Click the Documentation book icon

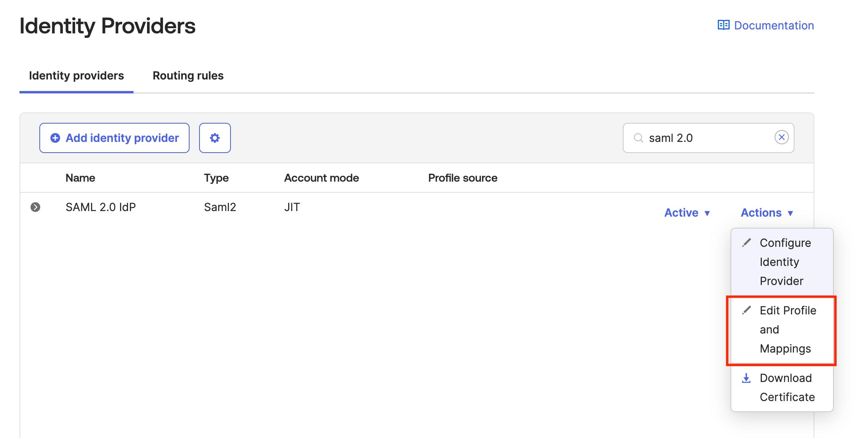click(x=723, y=25)
